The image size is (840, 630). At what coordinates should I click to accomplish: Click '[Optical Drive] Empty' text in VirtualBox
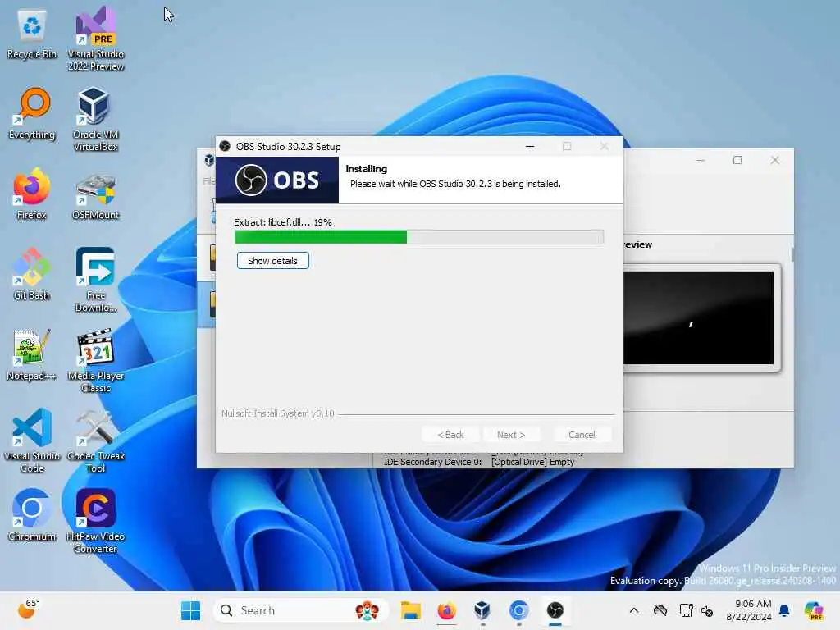[x=532, y=462]
